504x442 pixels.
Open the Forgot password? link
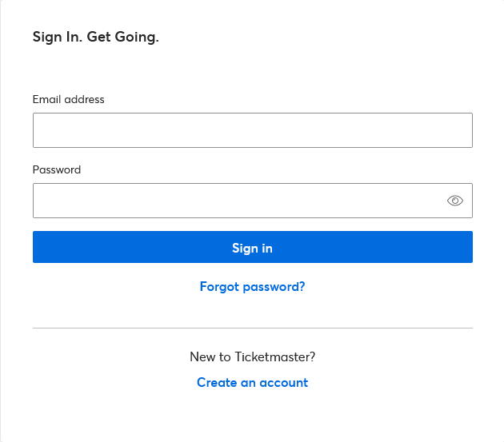(252, 286)
